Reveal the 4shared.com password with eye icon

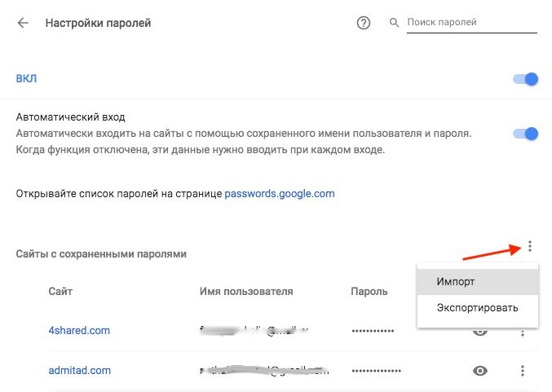pyautogui.click(x=479, y=332)
